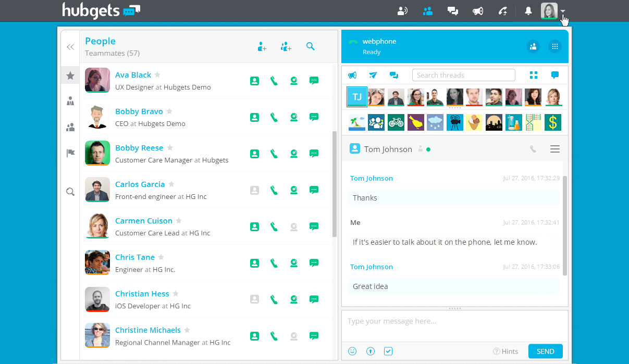
Task: Open user profile dropdown arrow
Action: (x=563, y=11)
